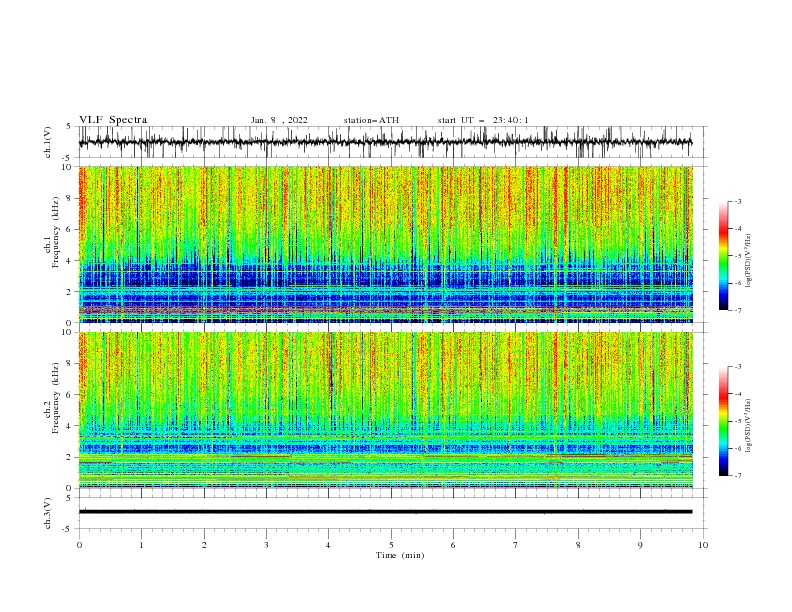This screenshot has height=612, width=792.
Task: Click the ch.3(V) flat waveform trace
Action: pyautogui.click(x=385, y=512)
